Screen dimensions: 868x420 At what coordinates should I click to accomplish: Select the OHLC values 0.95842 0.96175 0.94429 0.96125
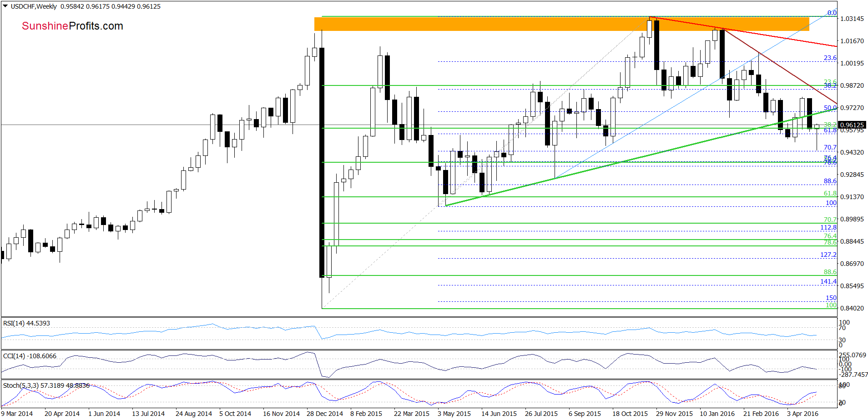111,6
